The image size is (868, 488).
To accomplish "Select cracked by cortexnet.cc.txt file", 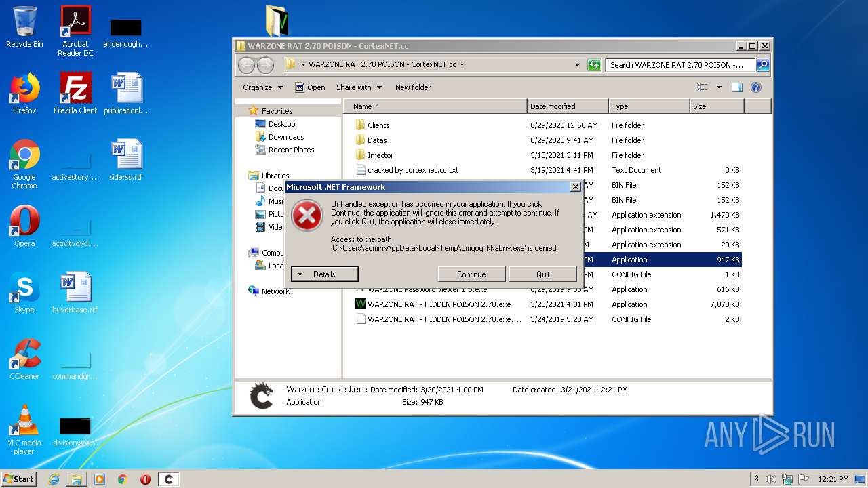I will coord(548,170).
